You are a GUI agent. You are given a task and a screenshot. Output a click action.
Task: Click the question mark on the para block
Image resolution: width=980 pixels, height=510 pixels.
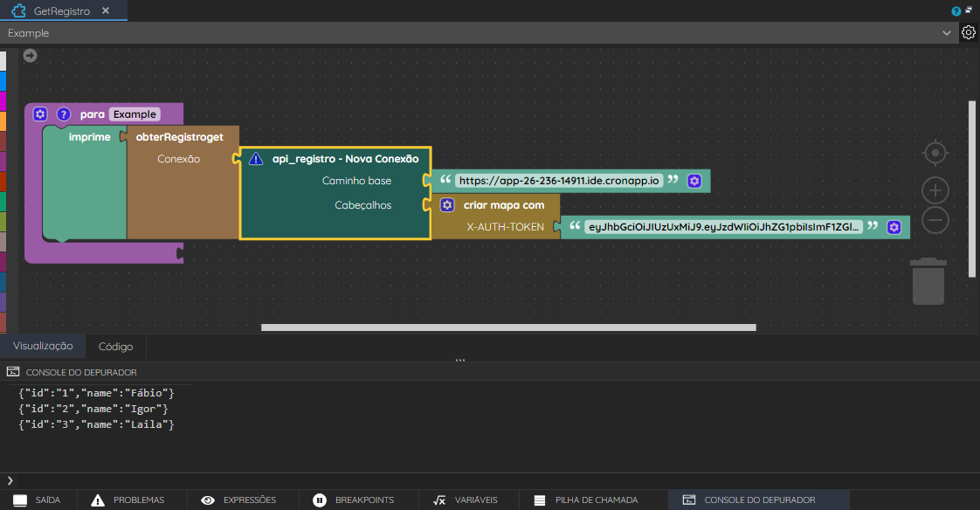coord(64,114)
